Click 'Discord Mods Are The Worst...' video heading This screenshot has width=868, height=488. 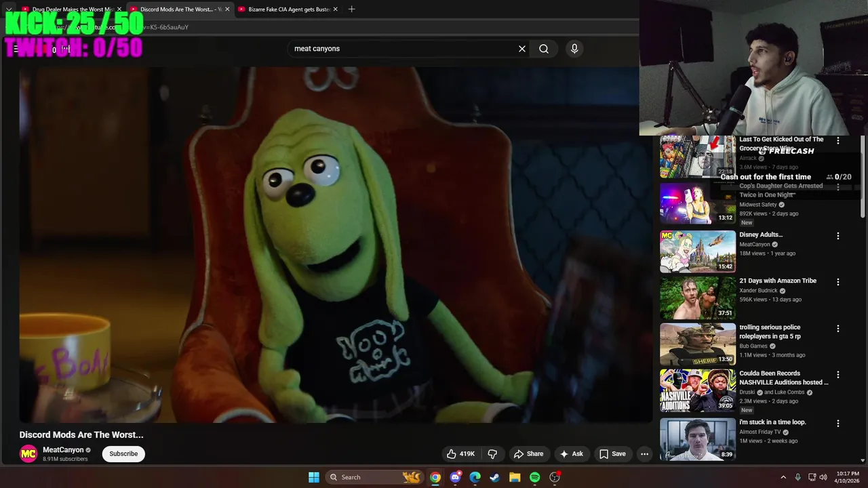click(81, 435)
